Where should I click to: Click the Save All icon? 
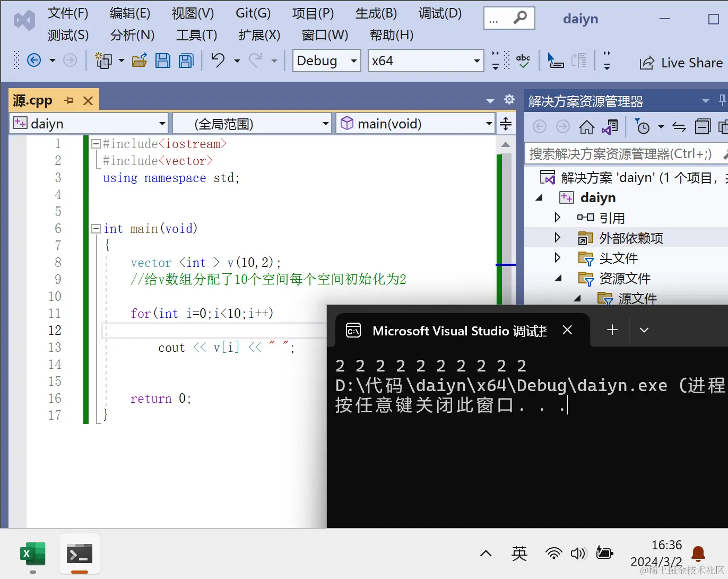[186, 61]
